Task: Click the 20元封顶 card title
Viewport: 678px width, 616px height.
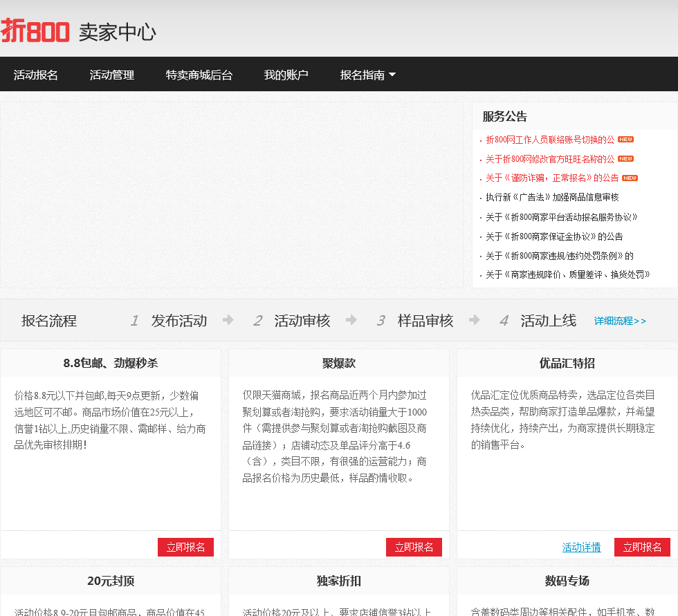Action: [111, 581]
